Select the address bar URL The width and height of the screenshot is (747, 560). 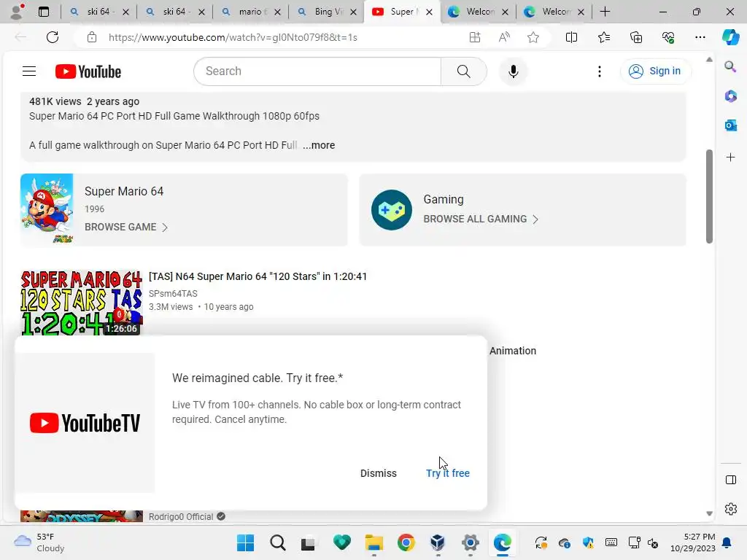pos(233,37)
